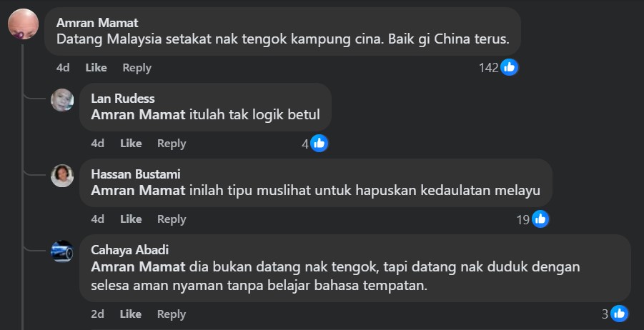Screen dimensions: 644x330
Task: Click Cahaya Abadi's avatar image
Action: [x=62, y=251]
